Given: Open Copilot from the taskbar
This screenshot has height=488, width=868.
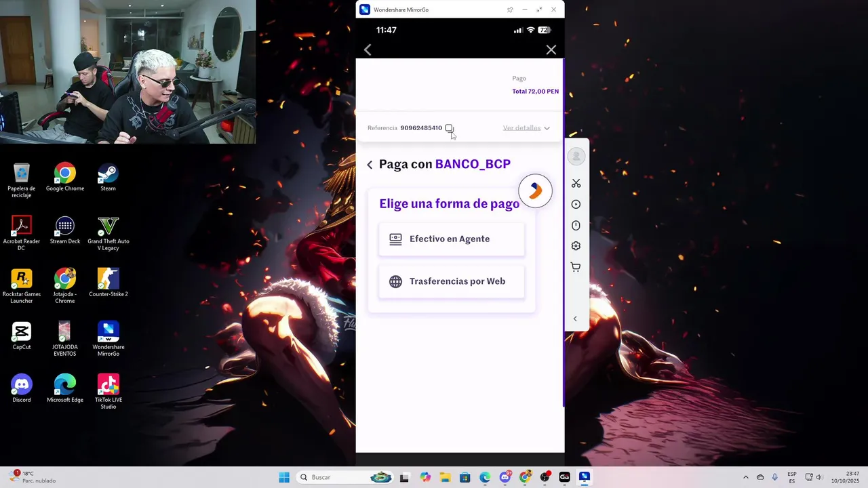Looking at the screenshot, I should [x=425, y=477].
